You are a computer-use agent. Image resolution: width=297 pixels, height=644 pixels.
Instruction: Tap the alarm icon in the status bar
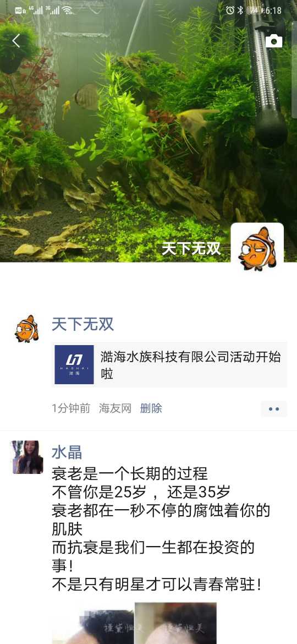point(230,10)
